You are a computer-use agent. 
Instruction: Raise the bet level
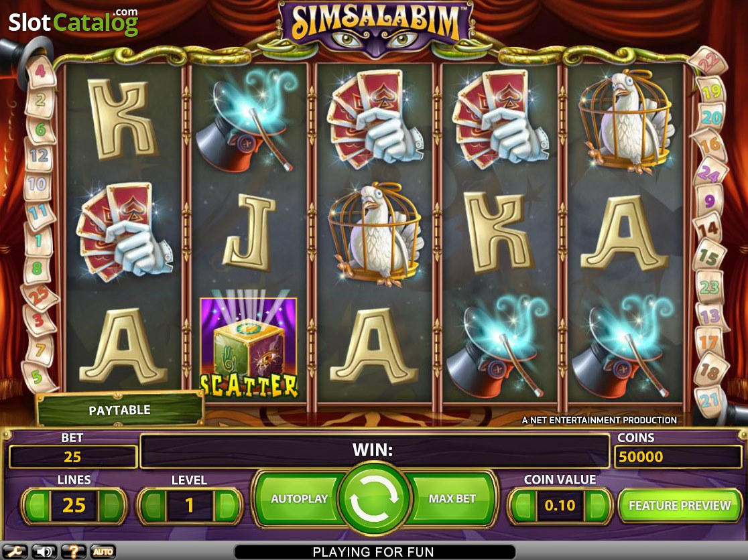pos(226,505)
